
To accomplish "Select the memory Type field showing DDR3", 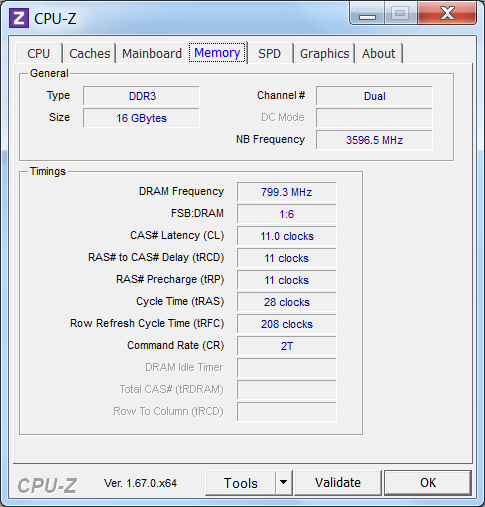I will click(141, 96).
